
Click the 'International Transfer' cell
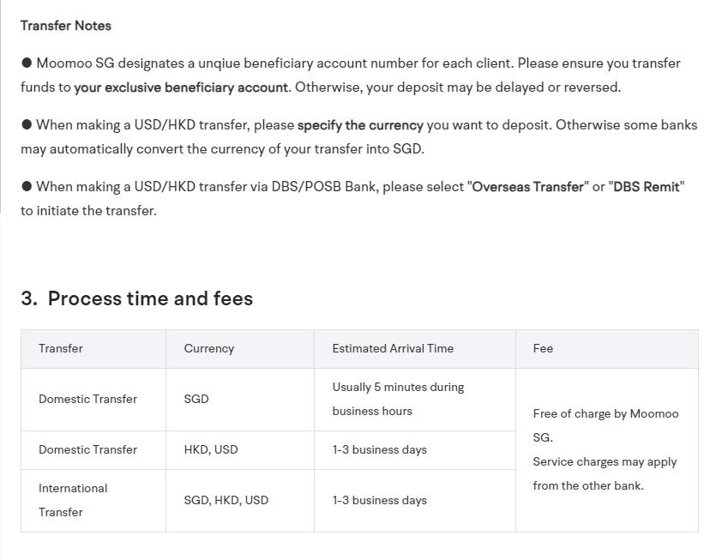click(x=73, y=500)
